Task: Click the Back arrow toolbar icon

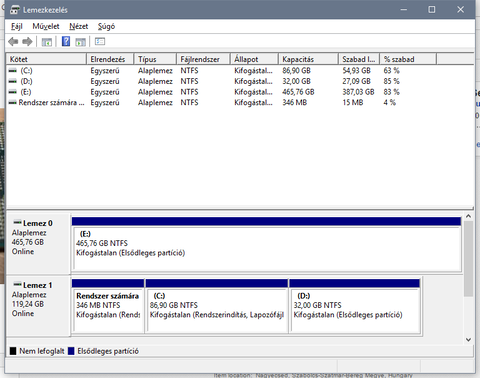Action: [13, 42]
